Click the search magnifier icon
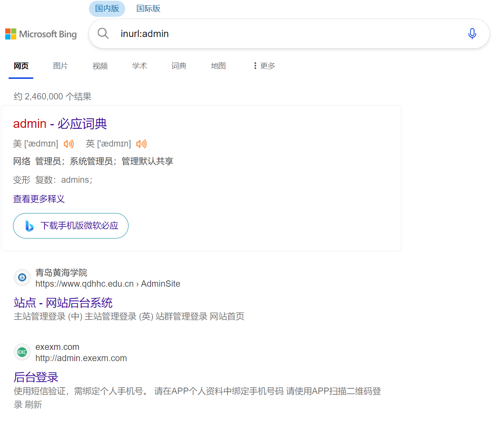The width and height of the screenshot is (504, 428). (103, 34)
